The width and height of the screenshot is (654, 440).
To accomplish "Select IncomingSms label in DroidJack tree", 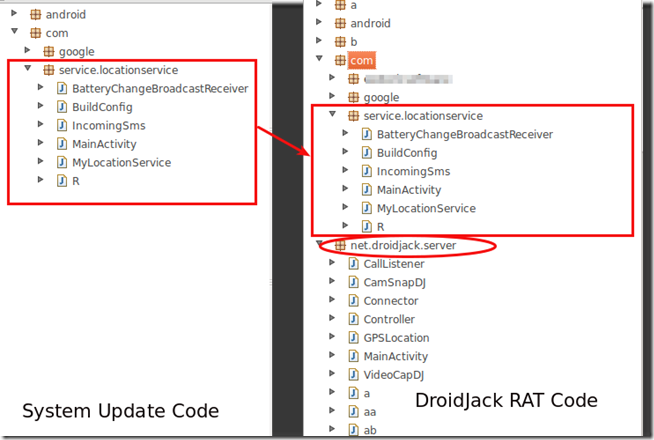I will coord(413,171).
